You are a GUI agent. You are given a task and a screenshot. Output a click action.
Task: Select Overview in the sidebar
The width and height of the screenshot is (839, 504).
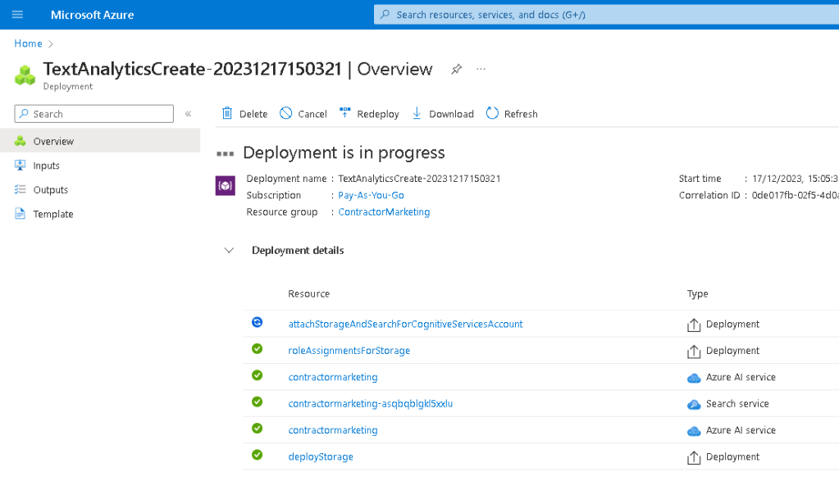tap(100, 141)
